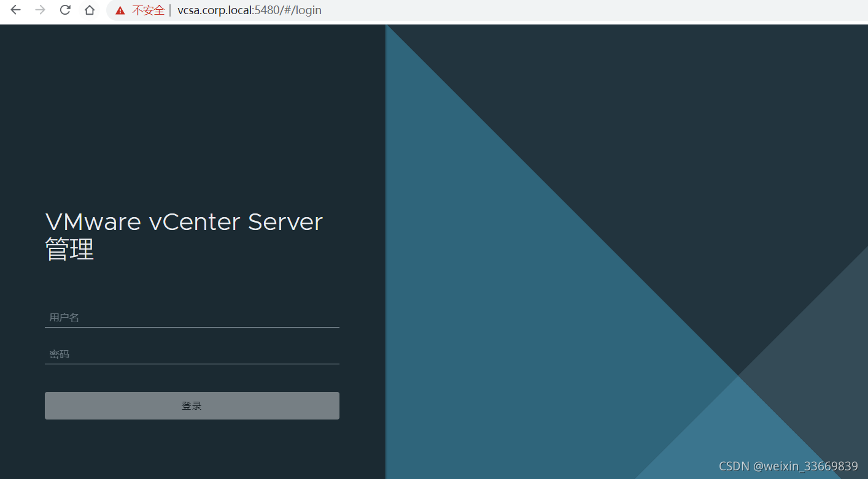Click the VMware vCenter Server heading
868x479 pixels.
click(184, 221)
